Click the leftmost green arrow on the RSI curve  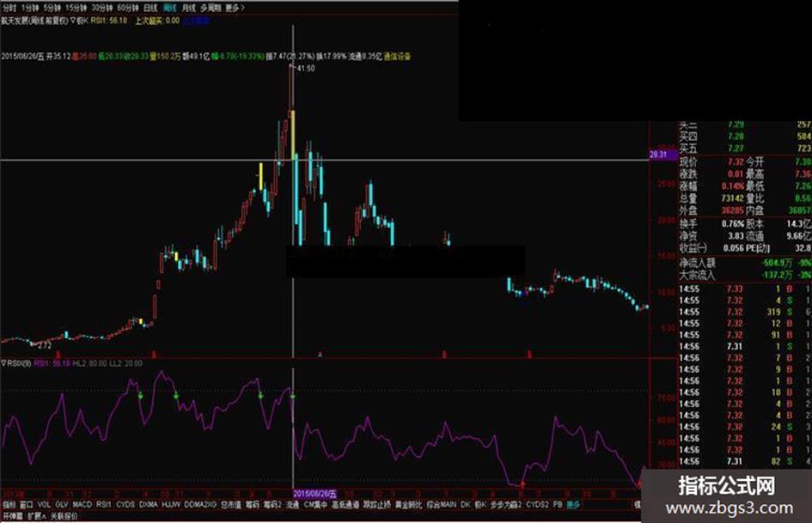(140, 396)
